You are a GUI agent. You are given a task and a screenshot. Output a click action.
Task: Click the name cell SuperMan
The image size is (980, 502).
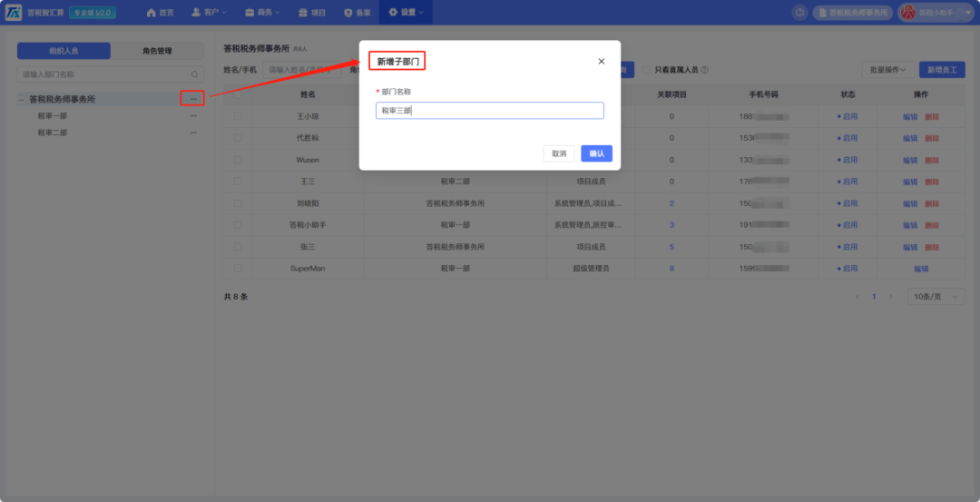point(308,269)
